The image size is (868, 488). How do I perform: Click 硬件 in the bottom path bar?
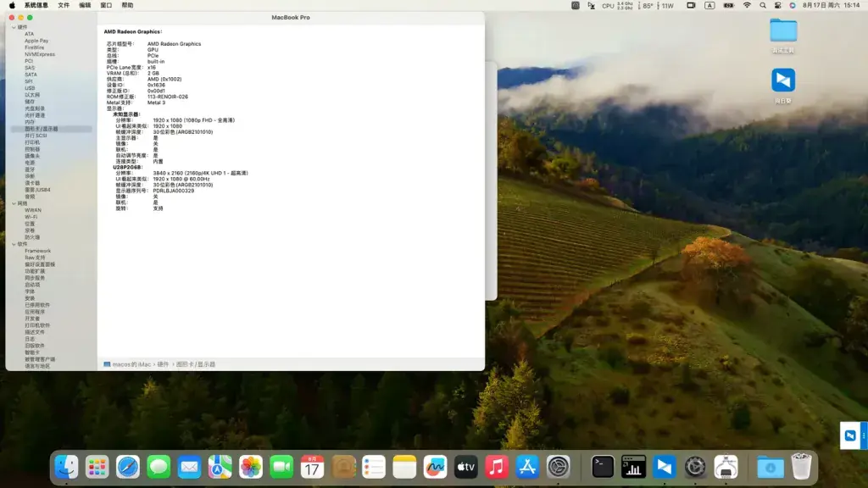[163, 364]
